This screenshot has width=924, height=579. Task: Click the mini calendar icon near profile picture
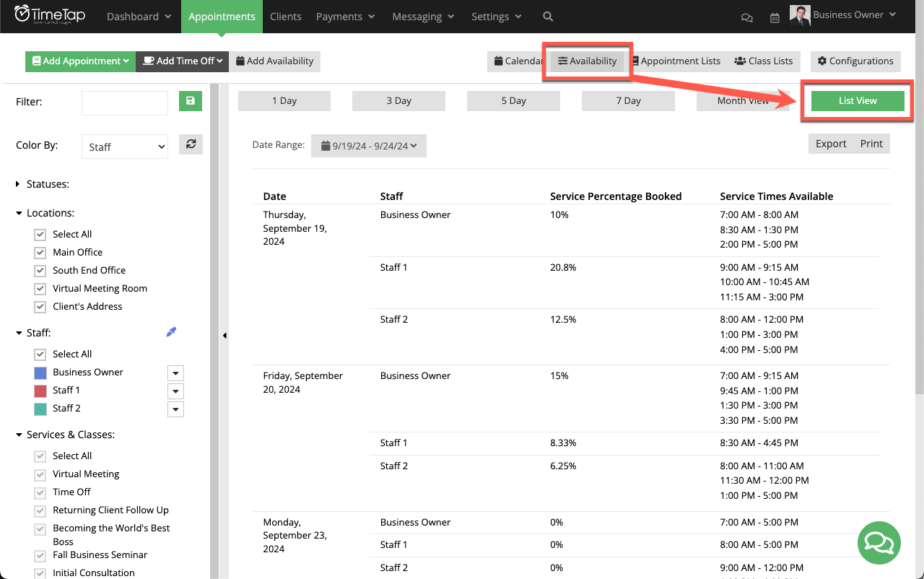[775, 17]
